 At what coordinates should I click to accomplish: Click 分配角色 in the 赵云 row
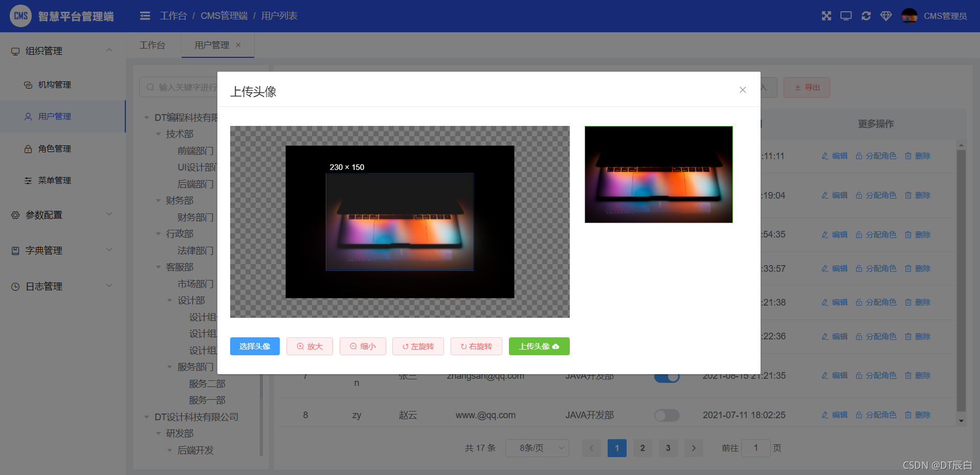click(x=876, y=415)
